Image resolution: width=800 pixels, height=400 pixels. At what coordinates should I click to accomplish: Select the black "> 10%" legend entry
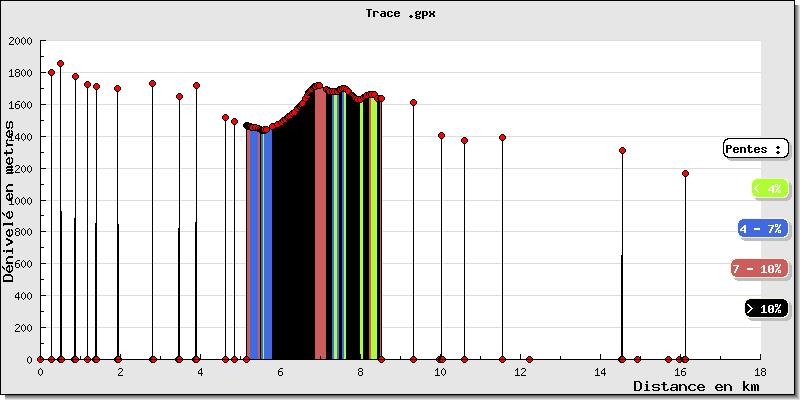coord(765,309)
